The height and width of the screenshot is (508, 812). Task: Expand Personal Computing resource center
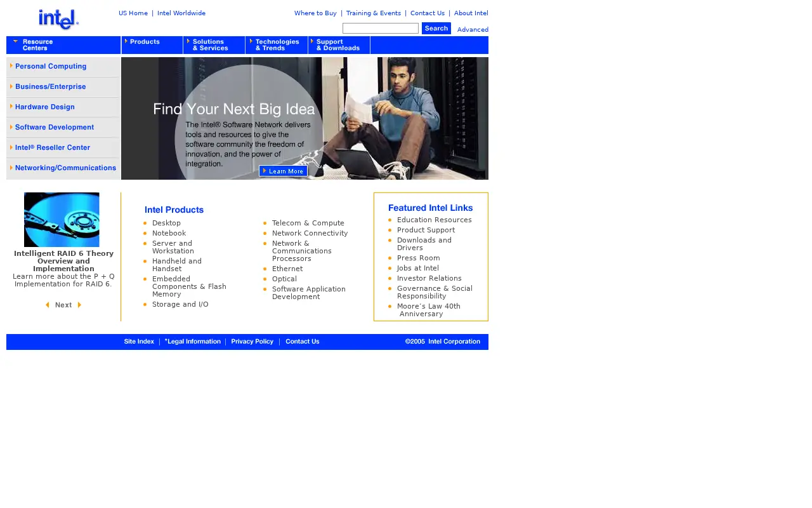(x=63, y=67)
